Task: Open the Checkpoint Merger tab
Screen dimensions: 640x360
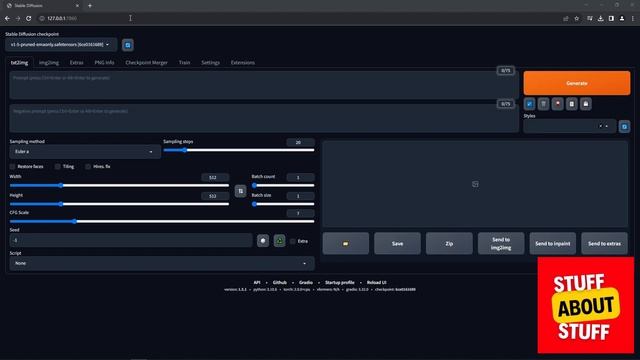Action: pyautogui.click(x=147, y=63)
